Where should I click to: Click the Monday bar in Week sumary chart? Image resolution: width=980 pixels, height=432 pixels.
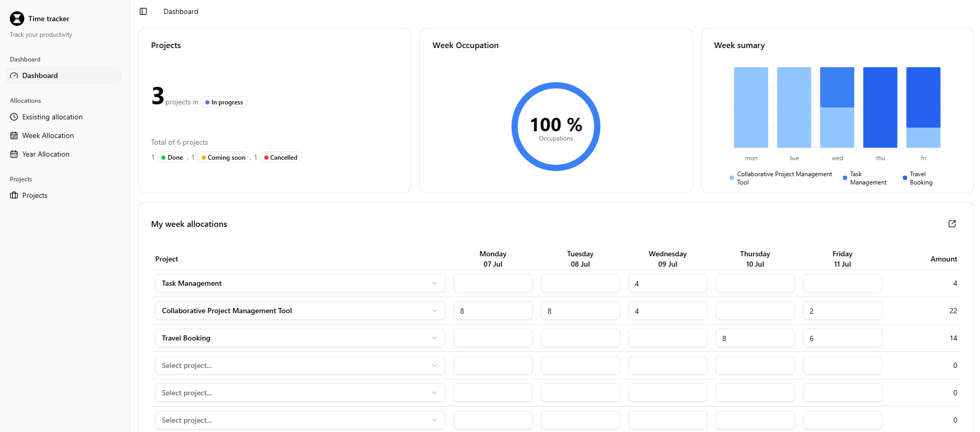[751, 107]
